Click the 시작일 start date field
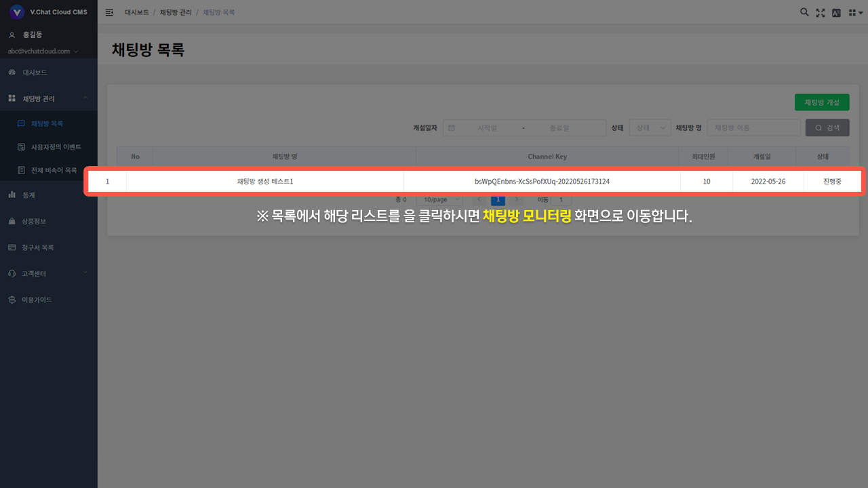Viewport: 868px width, 488px height. (x=488, y=127)
